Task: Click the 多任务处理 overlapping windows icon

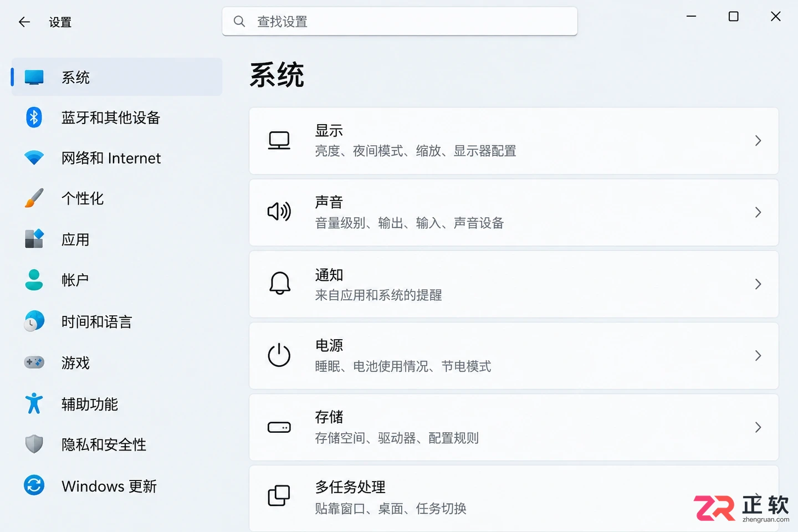Action: point(279,495)
